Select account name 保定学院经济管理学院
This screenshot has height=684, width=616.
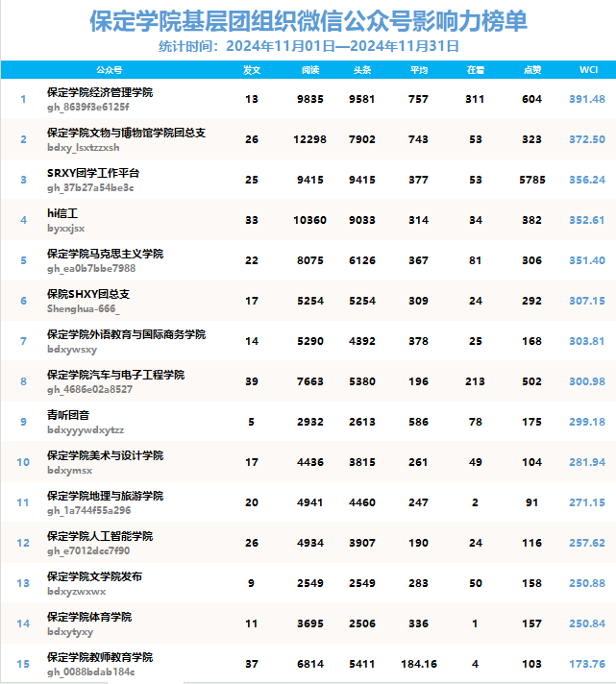click(100, 92)
